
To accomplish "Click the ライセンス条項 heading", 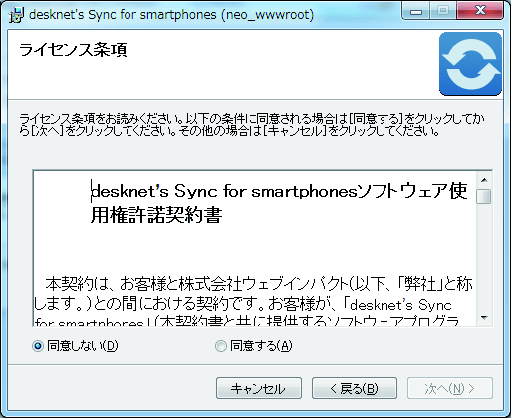I will tap(73, 50).
